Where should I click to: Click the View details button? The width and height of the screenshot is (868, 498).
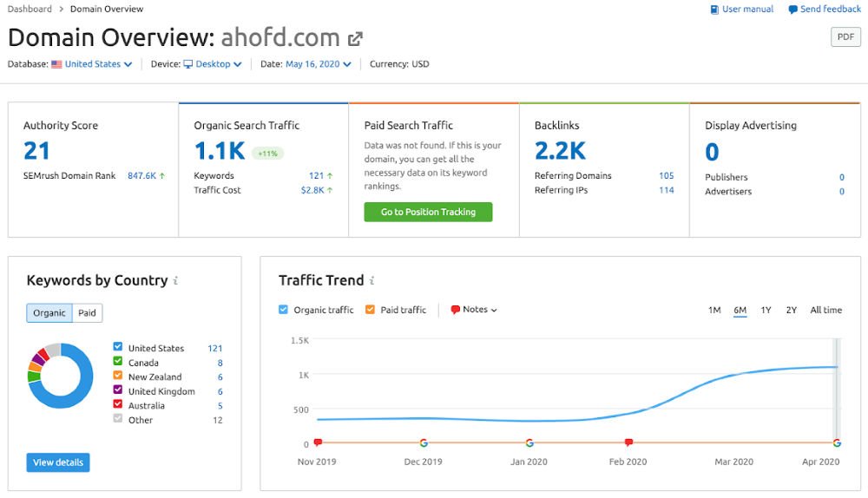58,462
